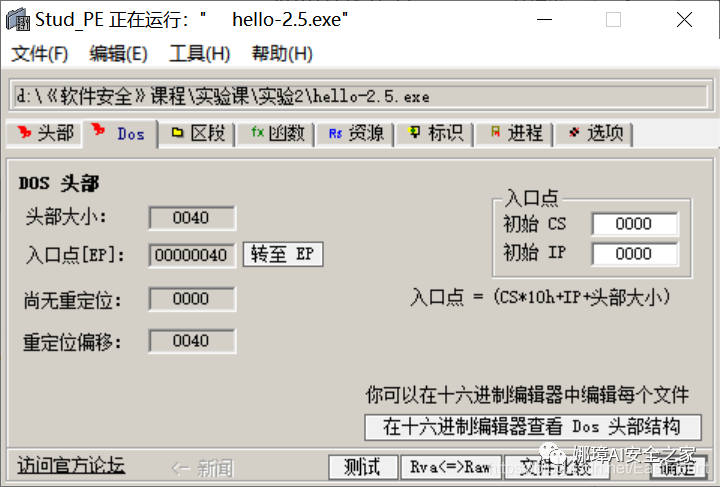Switch to the 资源 resources tab
This screenshot has height=487, width=720.
pos(356,133)
